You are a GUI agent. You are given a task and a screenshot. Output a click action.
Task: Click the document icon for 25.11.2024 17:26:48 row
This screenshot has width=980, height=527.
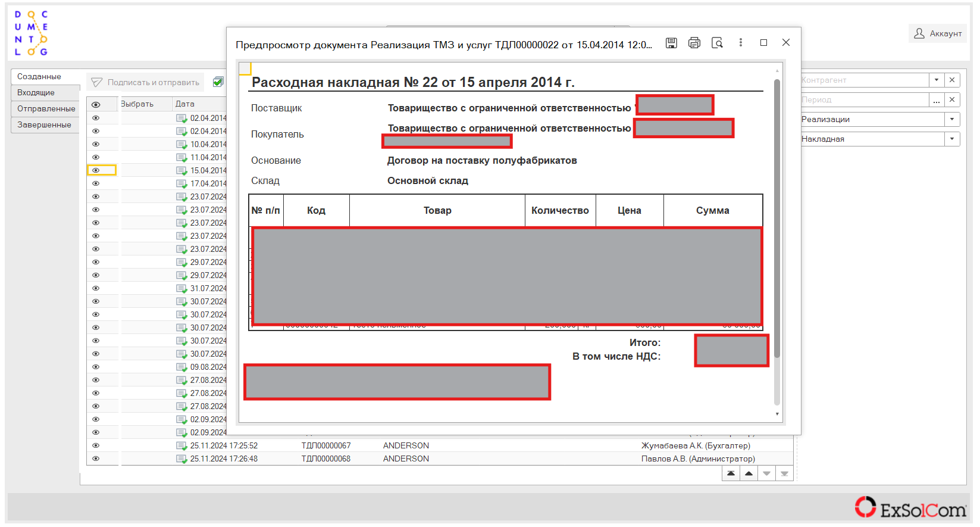click(x=181, y=459)
